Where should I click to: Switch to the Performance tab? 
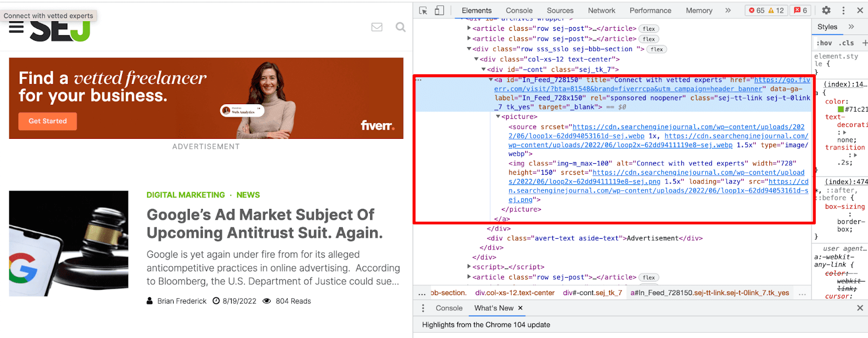tap(650, 10)
